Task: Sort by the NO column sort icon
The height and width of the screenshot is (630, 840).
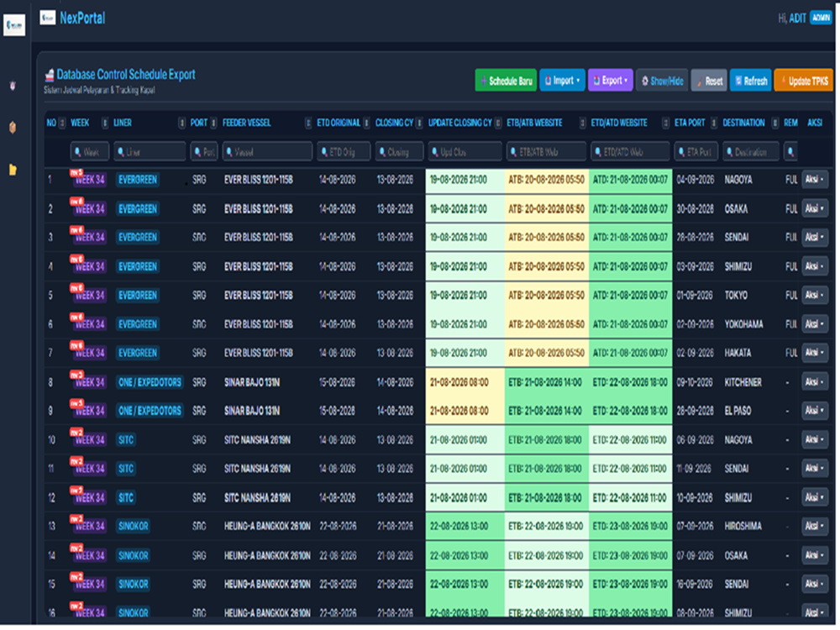Action: coord(61,123)
